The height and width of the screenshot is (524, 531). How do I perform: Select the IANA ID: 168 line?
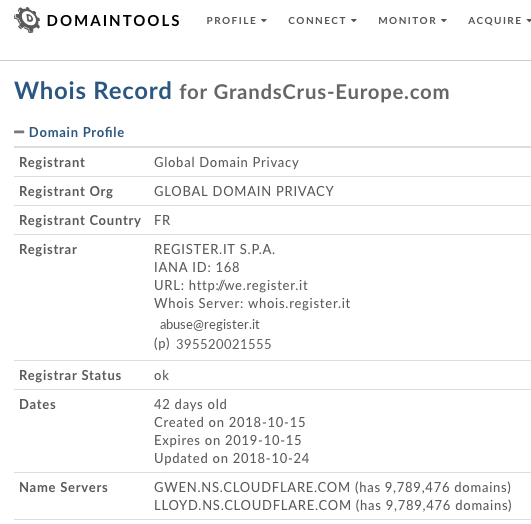pyautogui.click(x=197, y=267)
